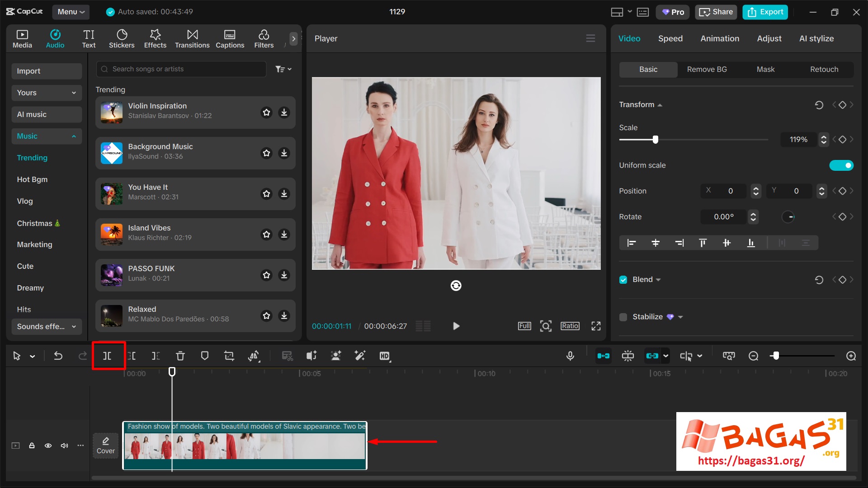Open the HD enhance icon above the timeline
This screenshot has height=488, width=868.
coord(385,356)
